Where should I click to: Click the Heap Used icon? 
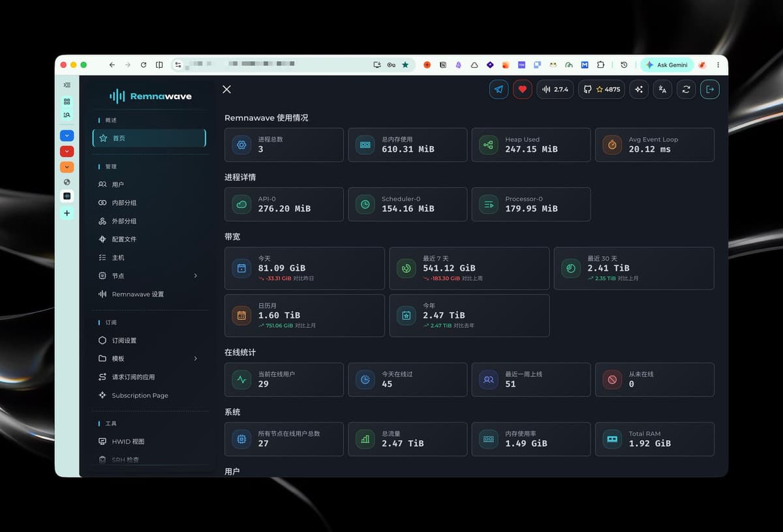tap(489, 145)
